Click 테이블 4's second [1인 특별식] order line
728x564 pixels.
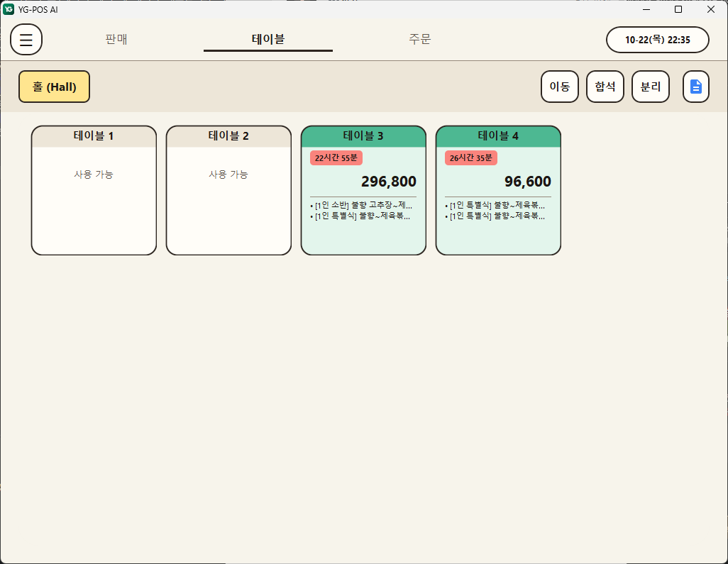495,216
